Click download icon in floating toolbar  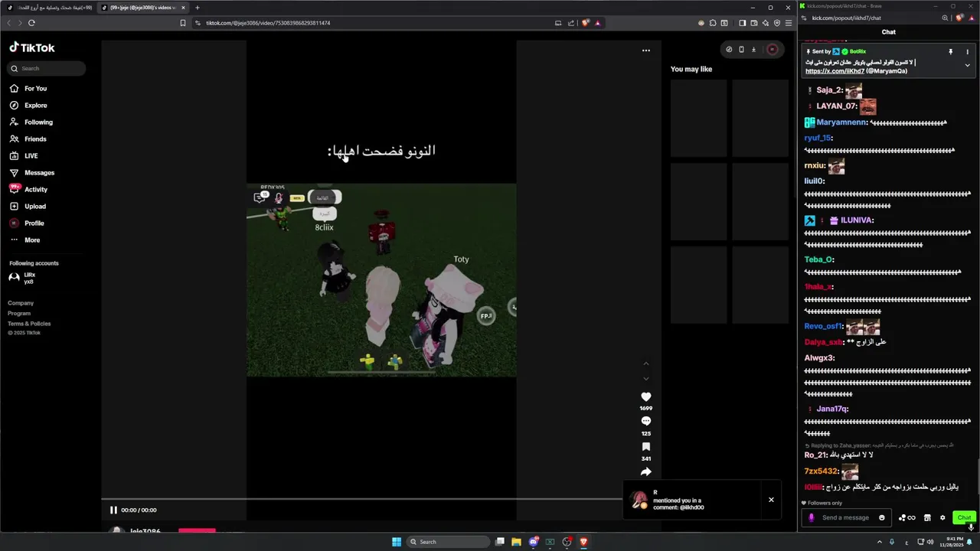pos(753,50)
